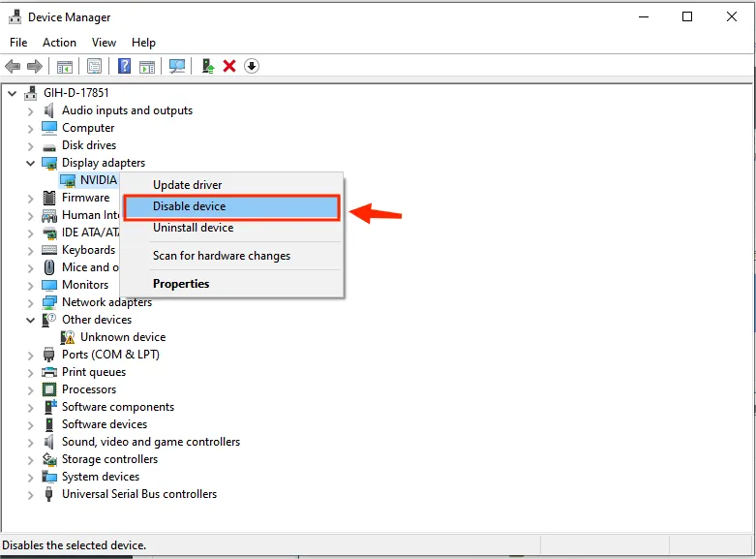
Task: Click the Forward arrow toolbar icon
Action: tap(34, 66)
